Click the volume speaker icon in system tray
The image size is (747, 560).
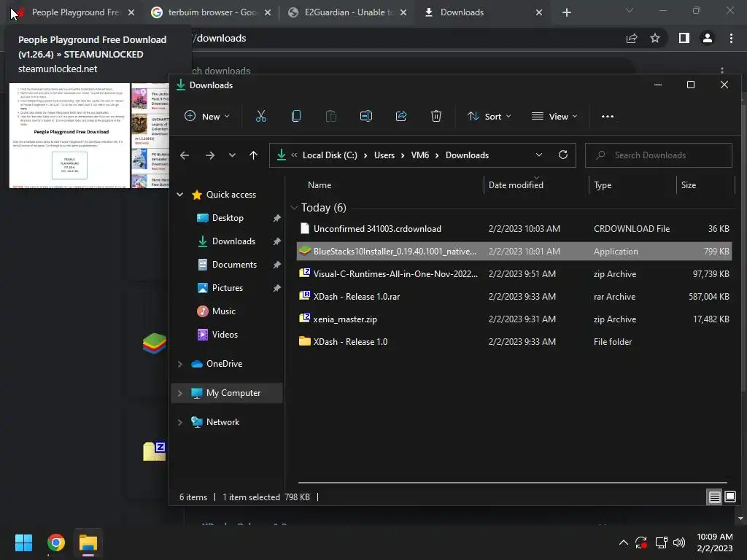(679, 542)
